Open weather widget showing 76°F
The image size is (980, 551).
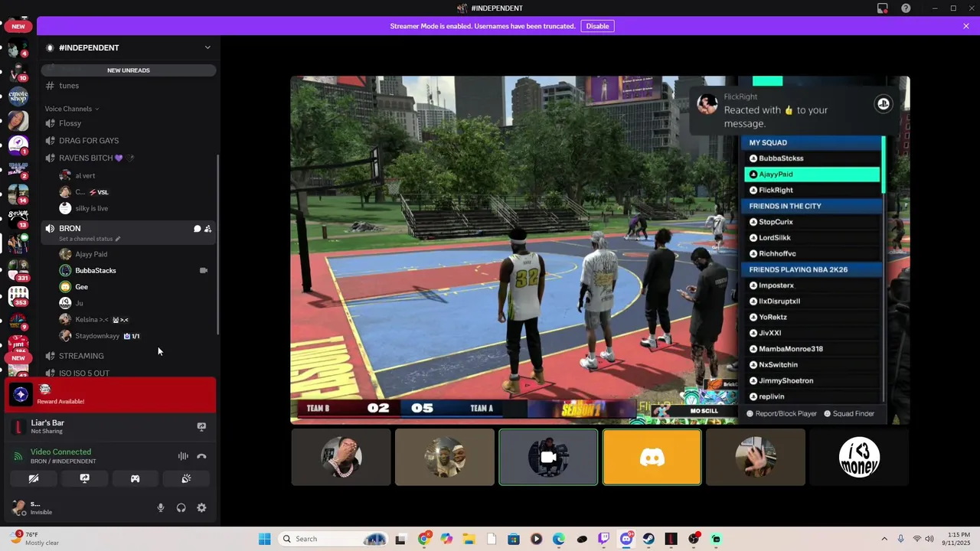(x=34, y=539)
